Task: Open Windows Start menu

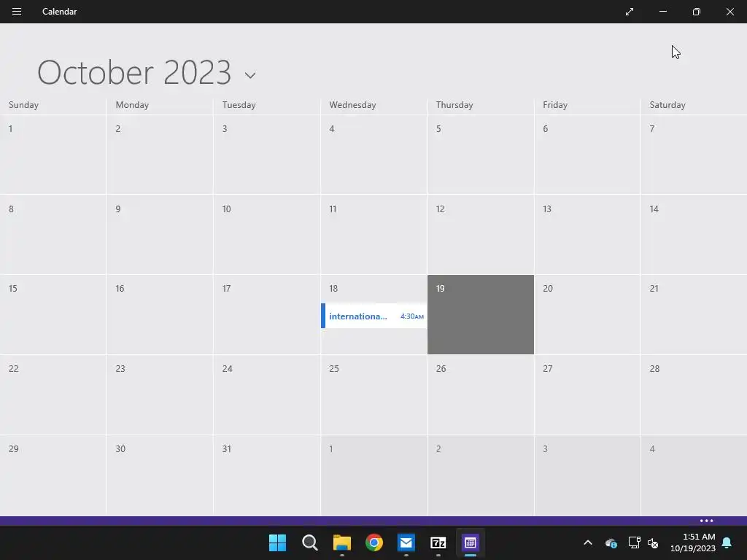Action: (277, 542)
